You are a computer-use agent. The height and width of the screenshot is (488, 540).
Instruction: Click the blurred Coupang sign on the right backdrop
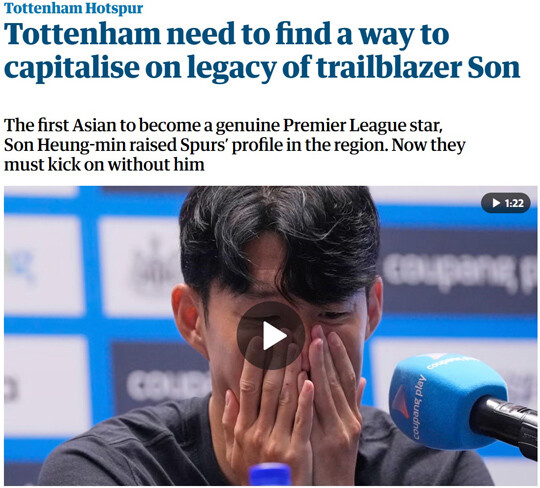[x=458, y=270]
